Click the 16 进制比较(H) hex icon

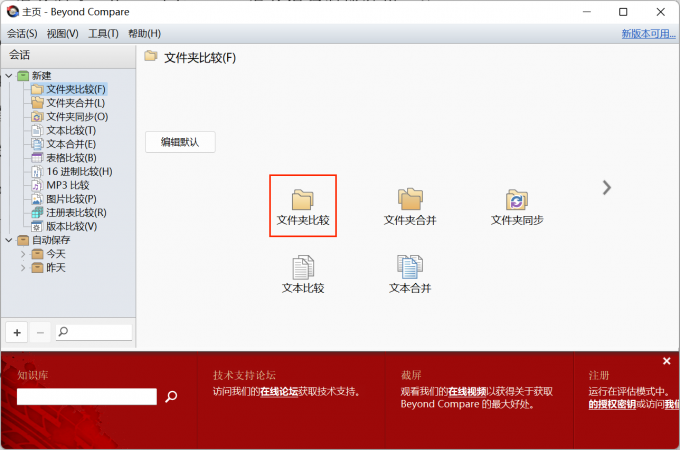point(37,172)
